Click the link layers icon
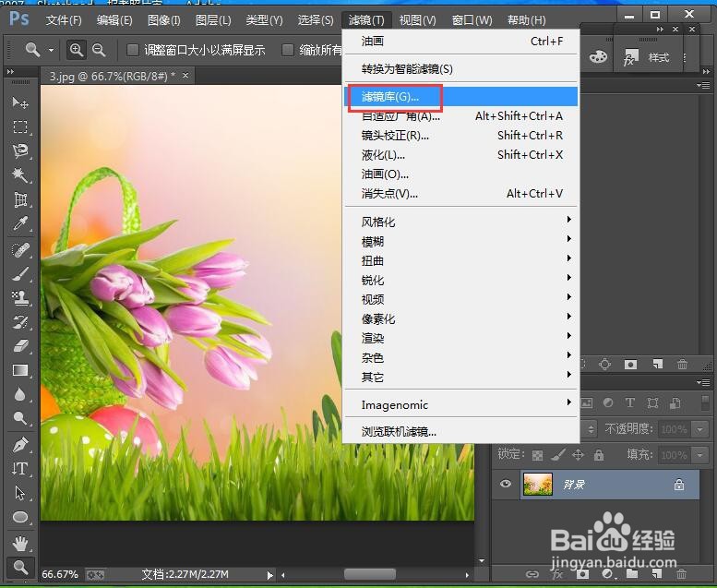The height and width of the screenshot is (588, 717). (532, 573)
